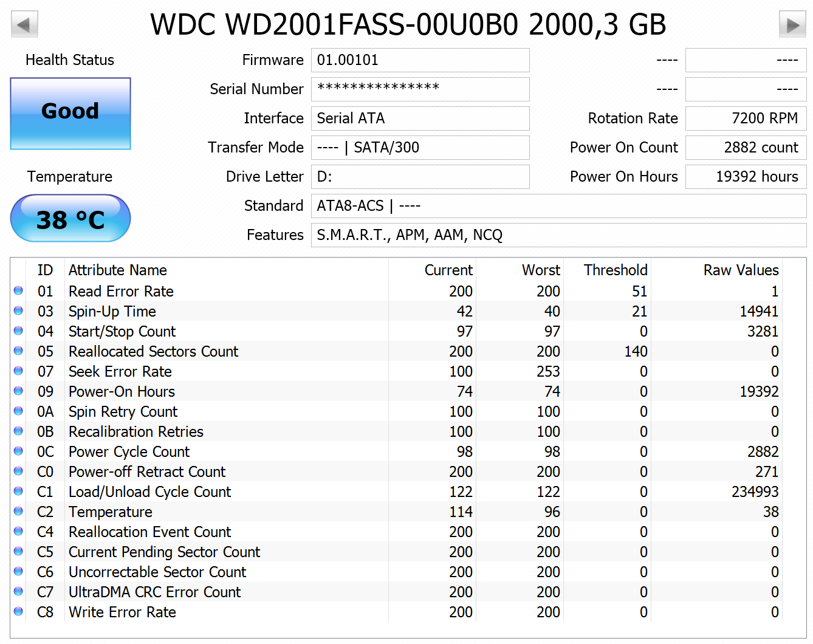Select the Recalibration Retries attribute name
813x644 pixels.
coord(136,432)
